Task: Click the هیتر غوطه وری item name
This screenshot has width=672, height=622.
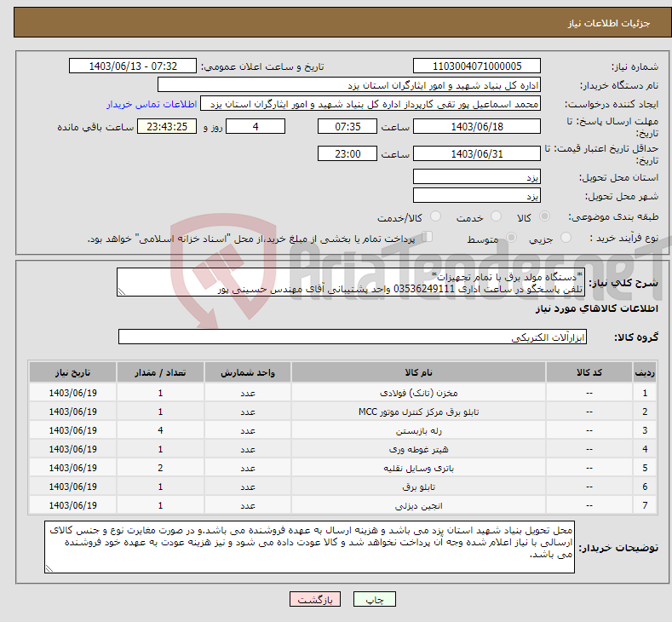Action: coord(419,450)
